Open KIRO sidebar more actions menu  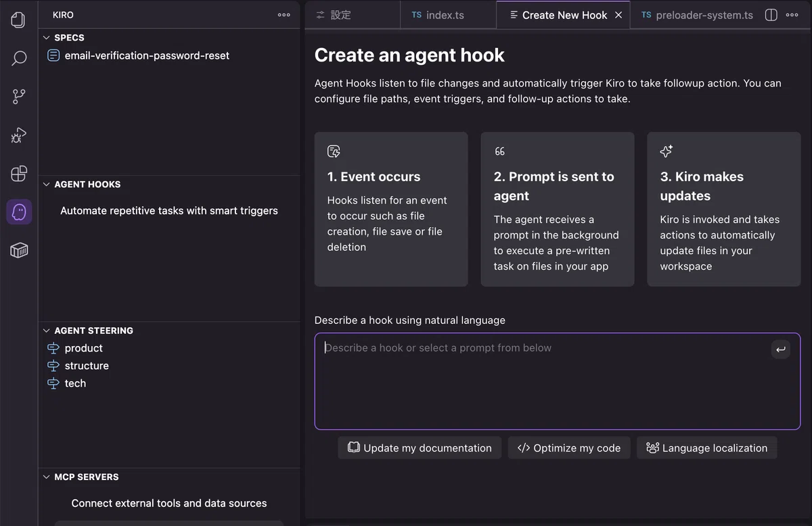(284, 15)
